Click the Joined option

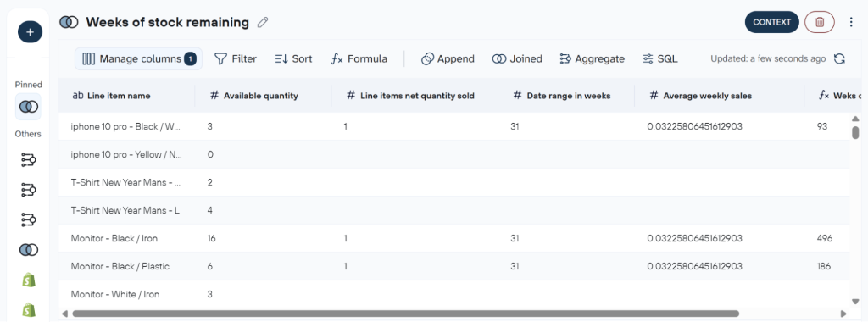coord(518,58)
